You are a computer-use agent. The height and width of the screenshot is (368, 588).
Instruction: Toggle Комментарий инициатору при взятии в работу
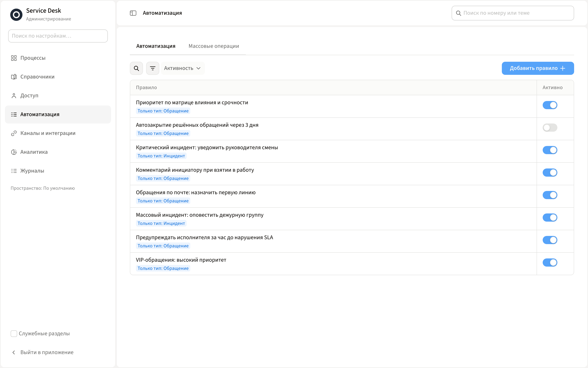550,173
